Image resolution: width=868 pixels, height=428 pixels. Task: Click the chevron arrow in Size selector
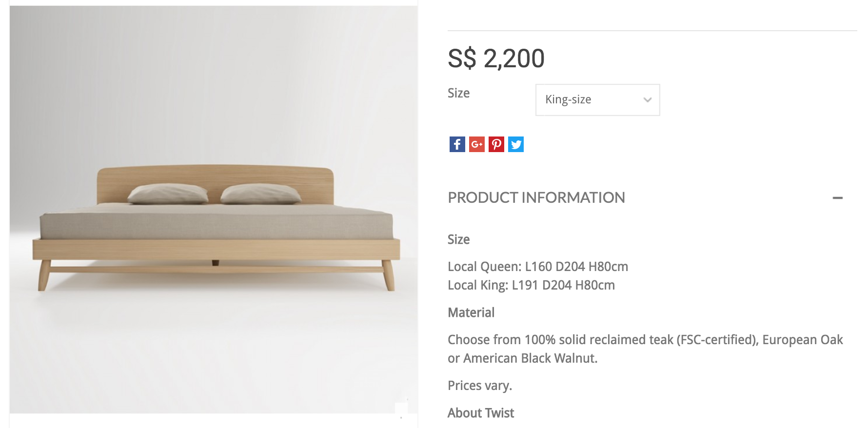647,100
